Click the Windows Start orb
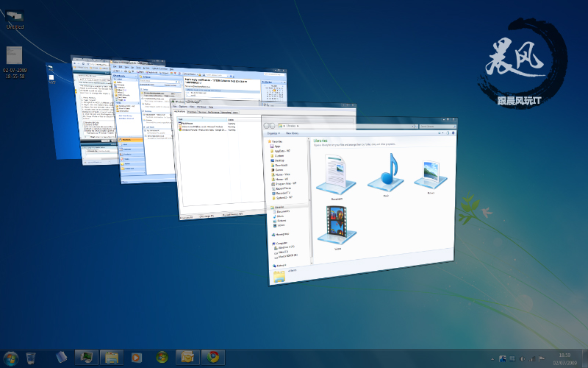This screenshot has height=368, width=588. tap(10, 358)
